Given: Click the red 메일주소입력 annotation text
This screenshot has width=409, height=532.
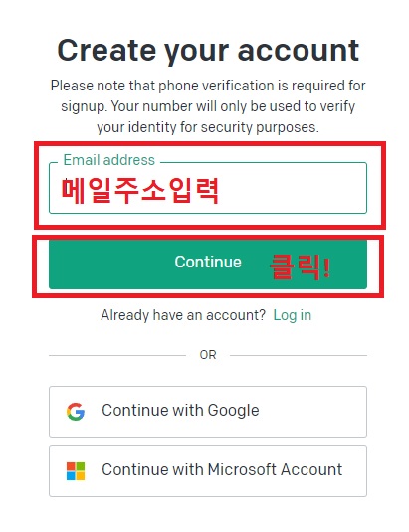Looking at the screenshot, I should (x=140, y=190).
